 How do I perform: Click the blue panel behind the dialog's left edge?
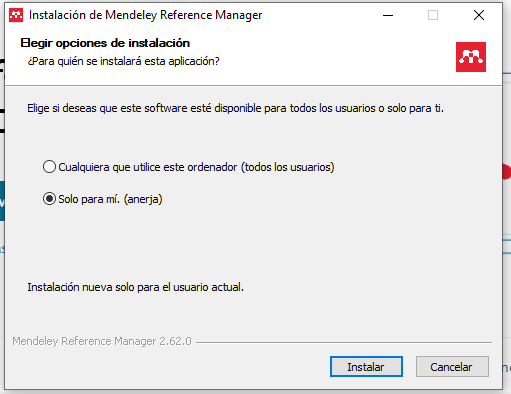(x=2, y=201)
